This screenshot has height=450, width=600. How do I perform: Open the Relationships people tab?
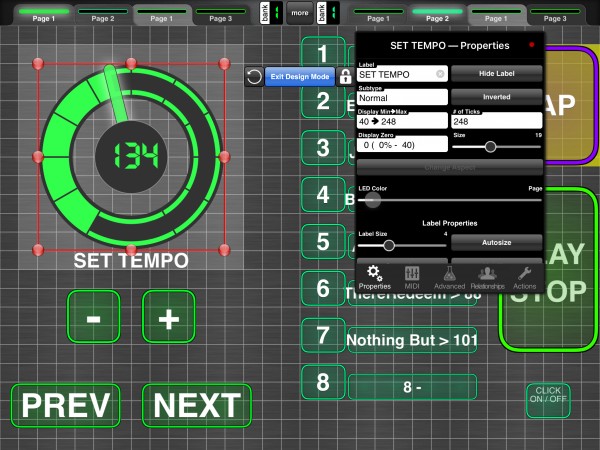click(x=487, y=277)
